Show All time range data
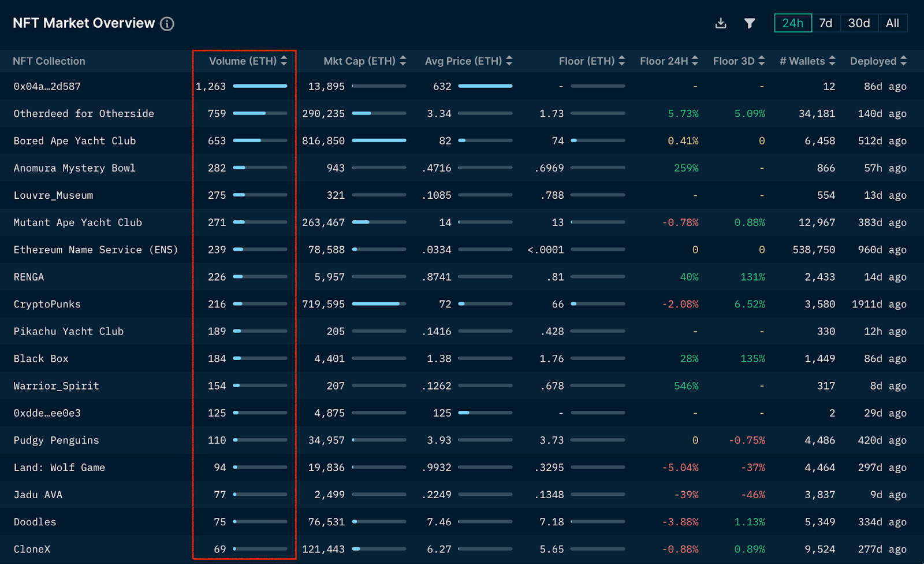The height and width of the screenshot is (564, 924). pos(892,23)
